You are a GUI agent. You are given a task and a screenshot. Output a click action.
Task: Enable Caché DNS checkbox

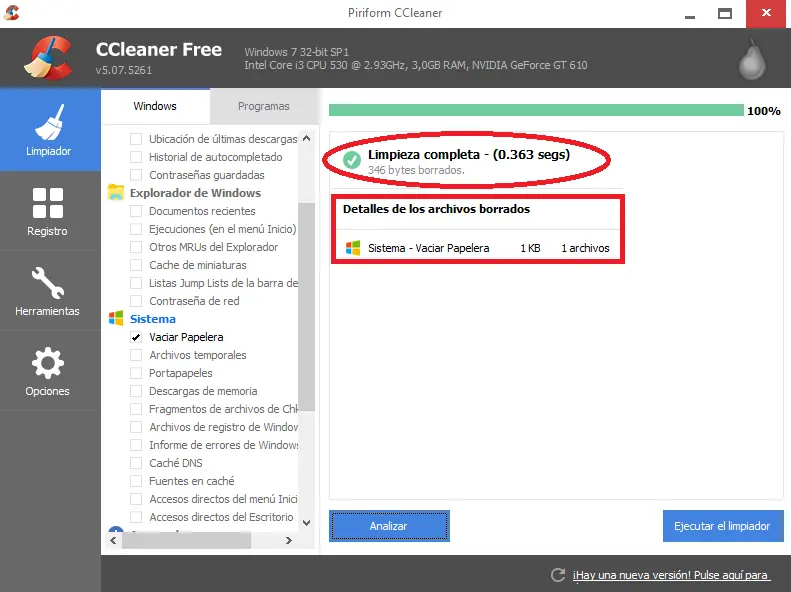136,463
